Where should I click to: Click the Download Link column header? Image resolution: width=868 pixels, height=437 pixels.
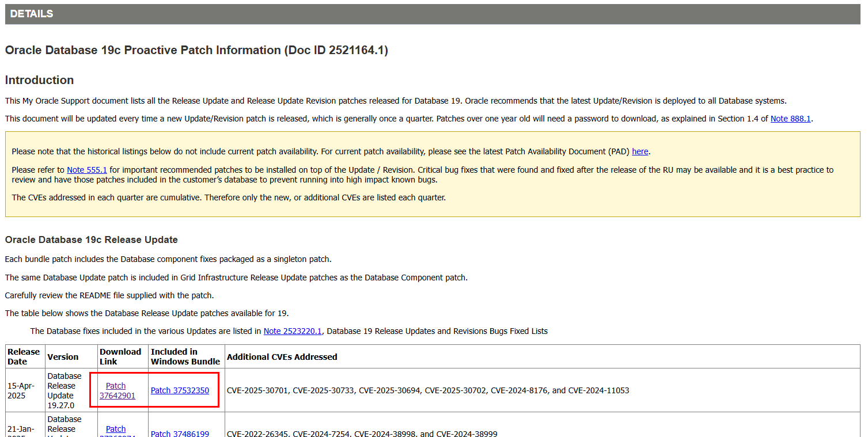pyautogui.click(x=123, y=356)
